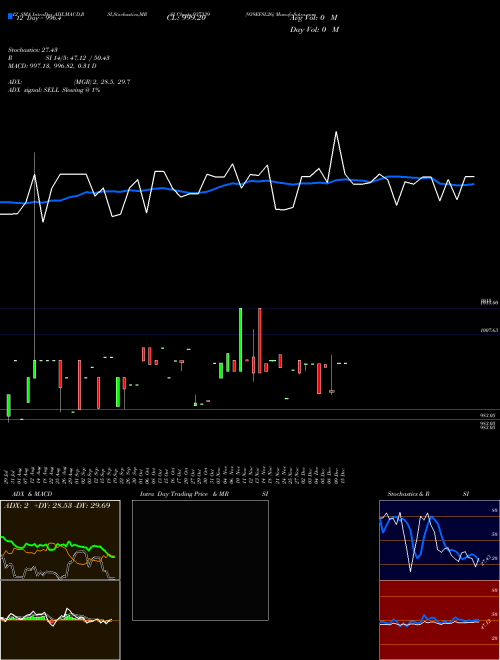Open the blue-background Stochastics chart
This screenshot has width=500, height=660.
point(439,540)
